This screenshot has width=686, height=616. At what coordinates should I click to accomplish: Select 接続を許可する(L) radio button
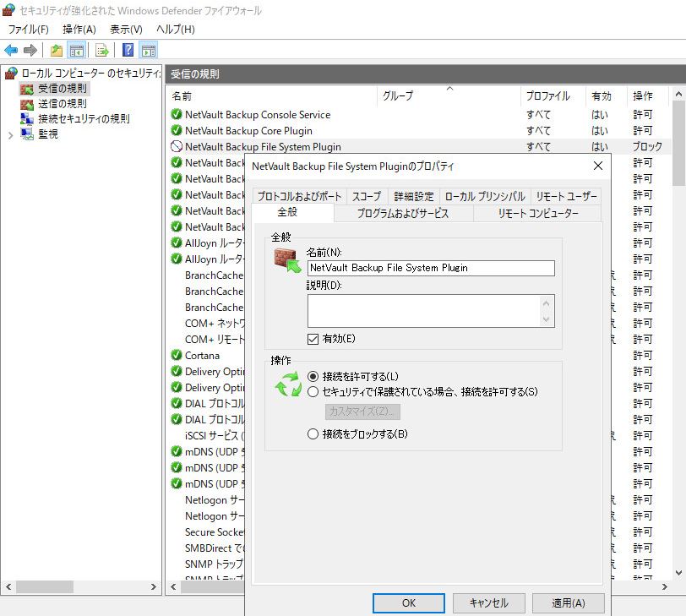click(313, 376)
